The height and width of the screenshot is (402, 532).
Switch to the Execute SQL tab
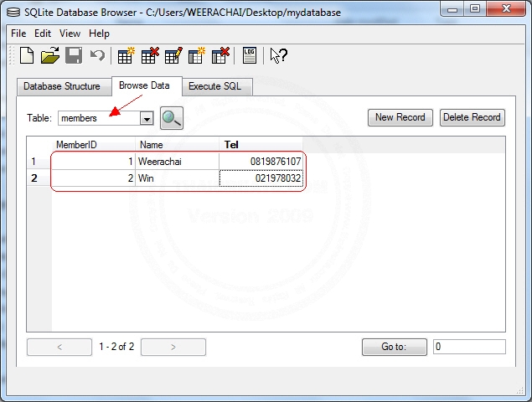(217, 86)
